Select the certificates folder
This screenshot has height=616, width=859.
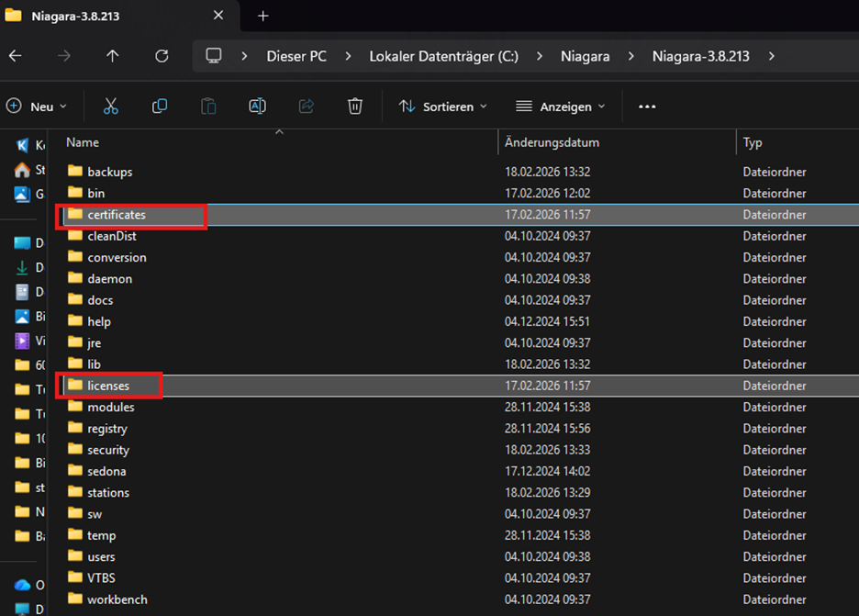pyautogui.click(x=117, y=215)
